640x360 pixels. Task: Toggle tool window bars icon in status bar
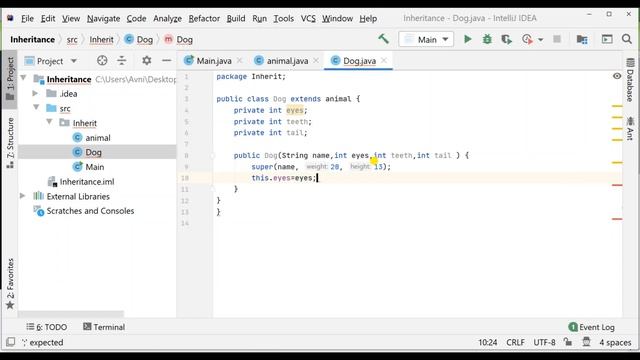coord(11,342)
